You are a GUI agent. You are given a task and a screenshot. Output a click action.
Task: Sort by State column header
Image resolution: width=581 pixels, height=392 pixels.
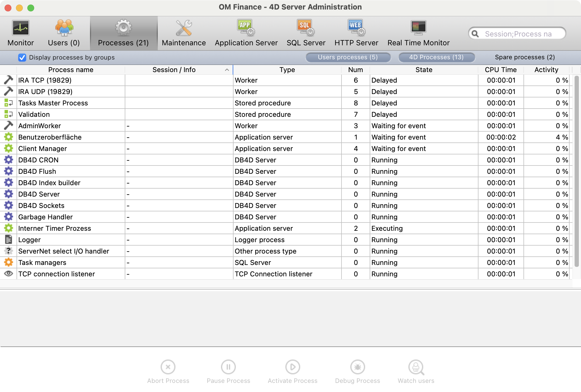coord(424,70)
